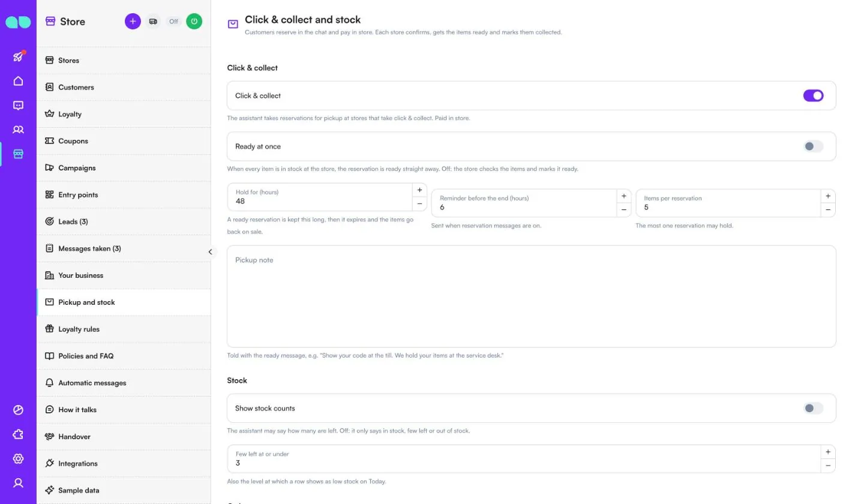Image resolution: width=852 pixels, height=504 pixels.
Task: Go to Customers in the sidebar
Action: [x=124, y=87]
